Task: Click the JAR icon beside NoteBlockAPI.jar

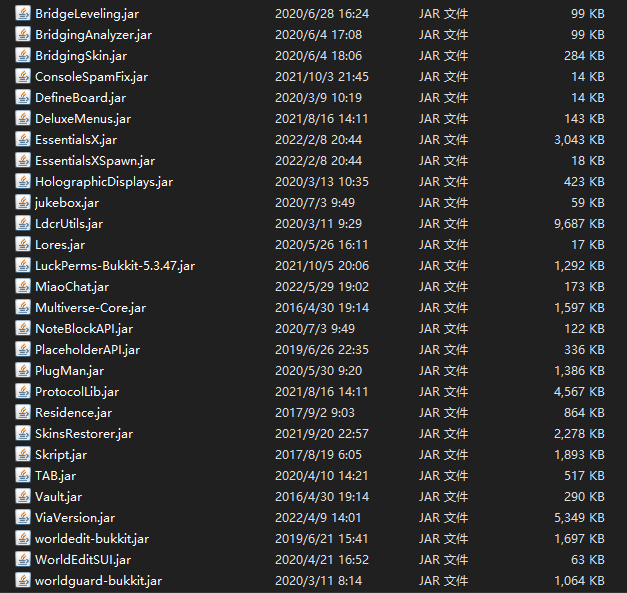Action: [x=23, y=328]
